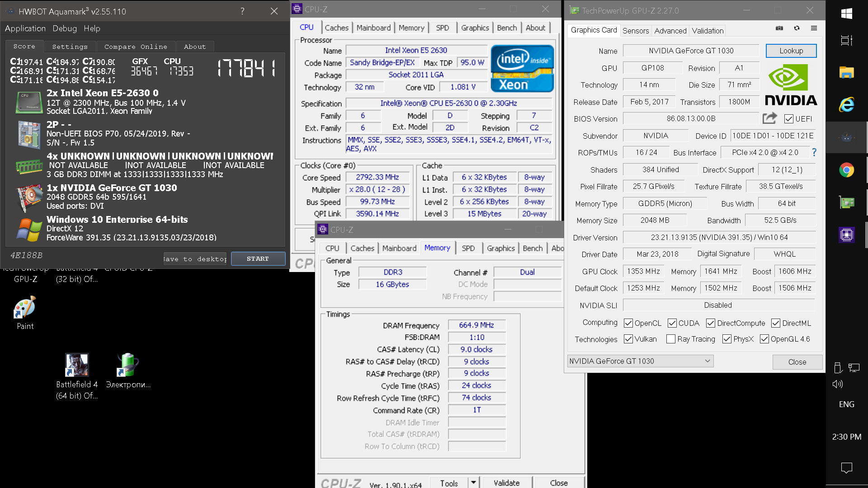
Task: Click the ENG language indicator
Action: click(x=847, y=404)
